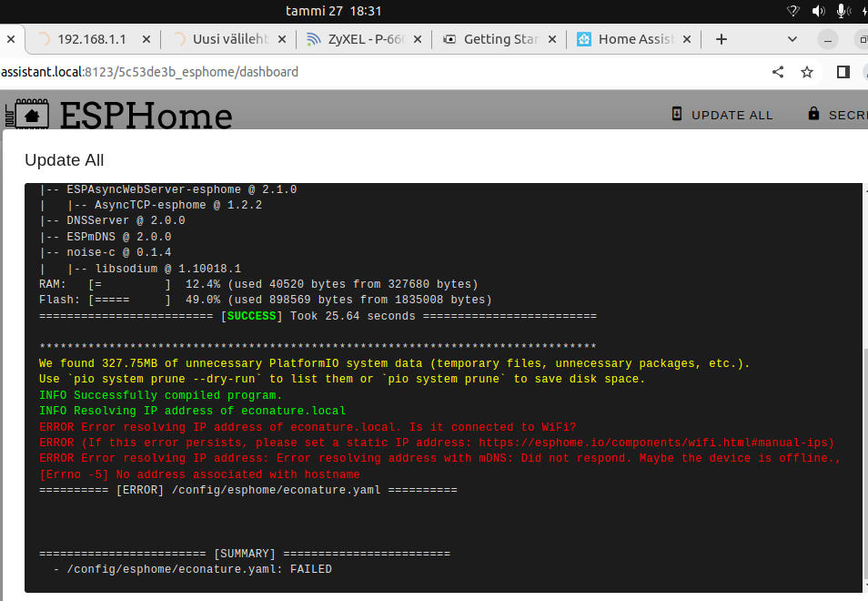The width and height of the screenshot is (868, 601).
Task: Switch to the Getting Started tab
Action: [502, 39]
